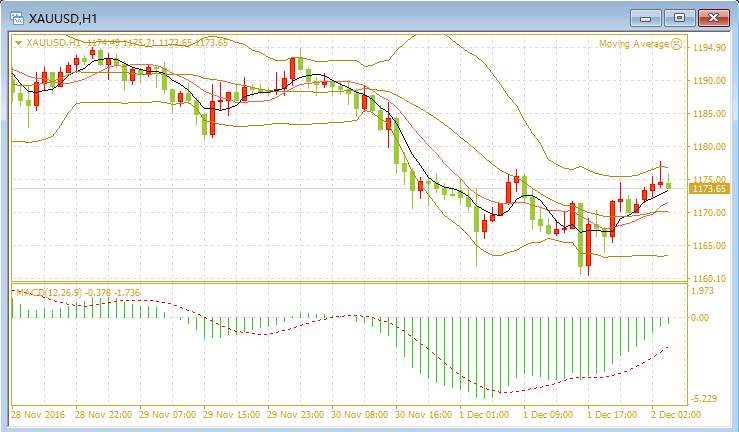Click the '29 Nov 07:00' time label
The image size is (739, 432).
pos(167,415)
